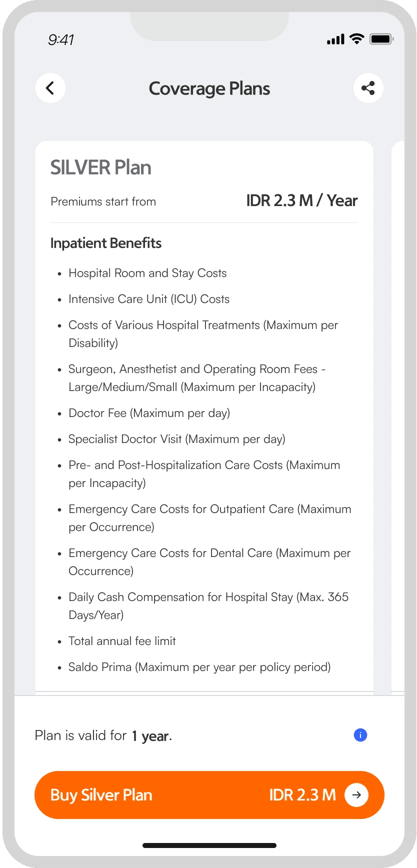The height and width of the screenshot is (868, 417).
Task: Tap the cellular signal bars
Action: 335,39
